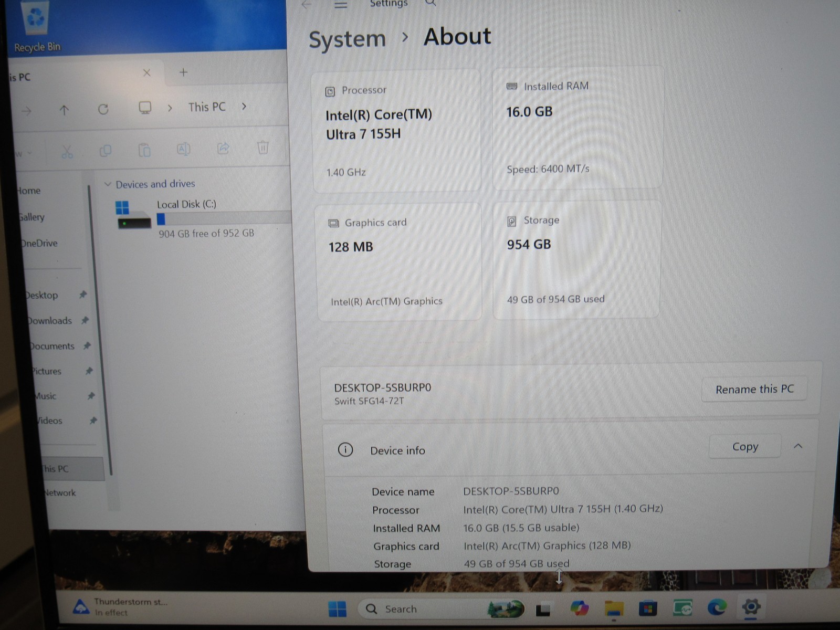Open Task View from the taskbar
Viewport: 840px width, 630px height.
[543, 610]
